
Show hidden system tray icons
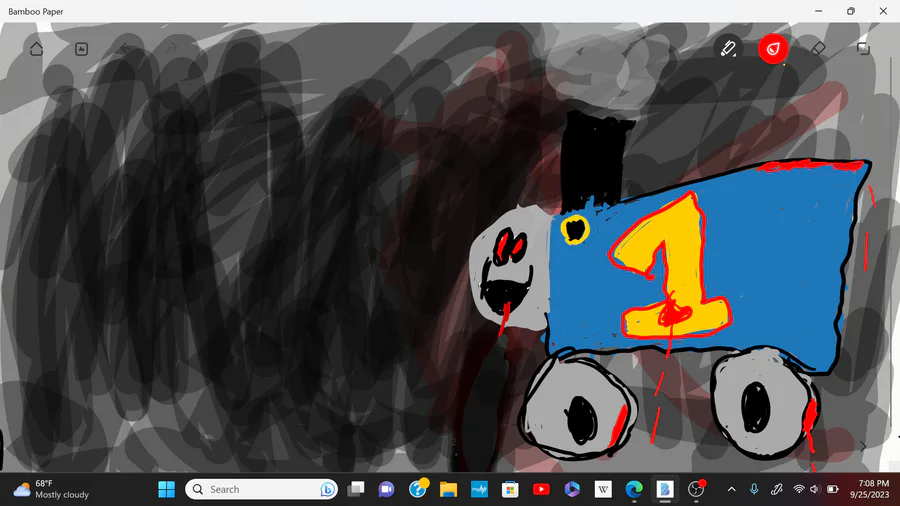[731, 489]
